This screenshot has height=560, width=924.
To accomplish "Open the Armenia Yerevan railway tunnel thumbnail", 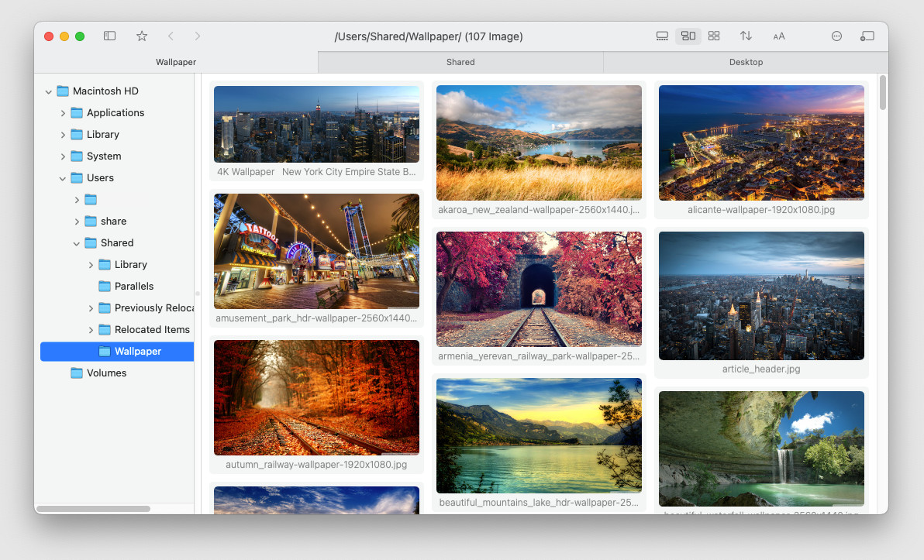I will click(539, 289).
